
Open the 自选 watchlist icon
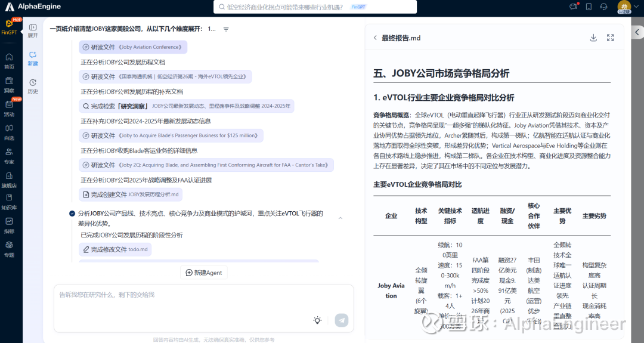[9, 131]
